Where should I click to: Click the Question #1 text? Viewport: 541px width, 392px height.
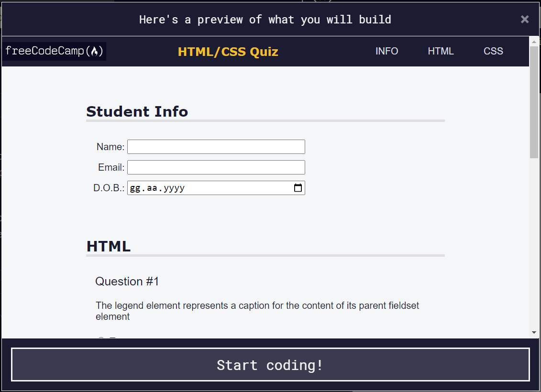tap(127, 281)
